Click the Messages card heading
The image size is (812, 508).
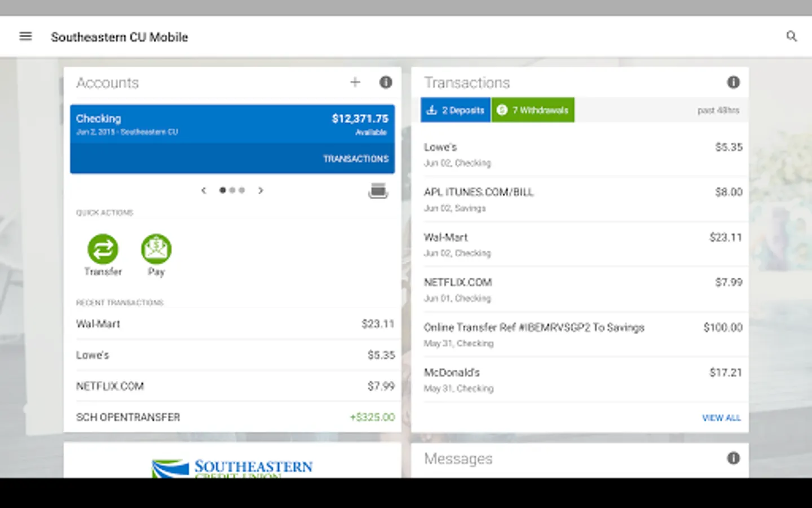(458, 458)
